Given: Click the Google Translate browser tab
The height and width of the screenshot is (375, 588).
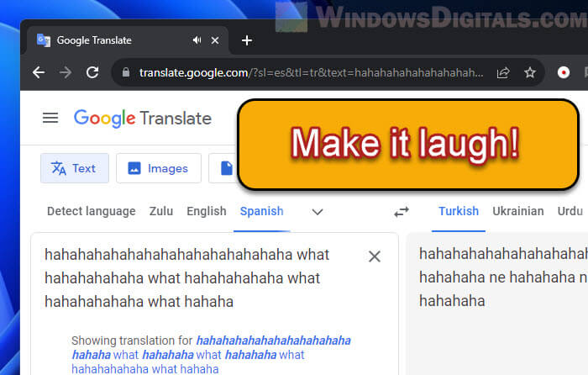Looking at the screenshot, I should 128,40.
